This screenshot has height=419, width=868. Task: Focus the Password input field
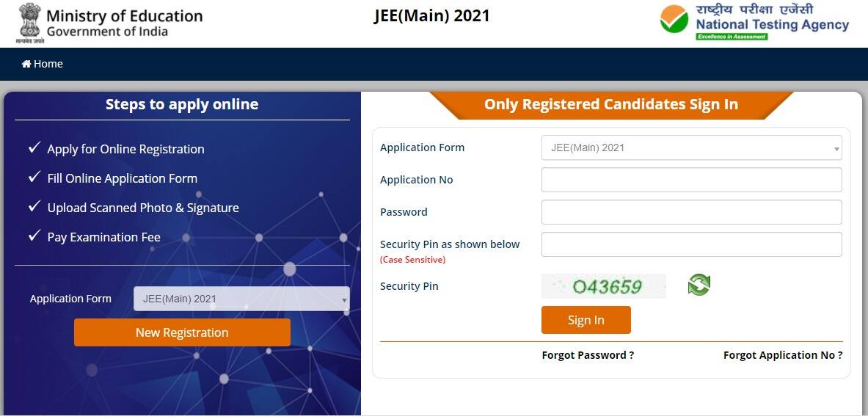(691, 212)
